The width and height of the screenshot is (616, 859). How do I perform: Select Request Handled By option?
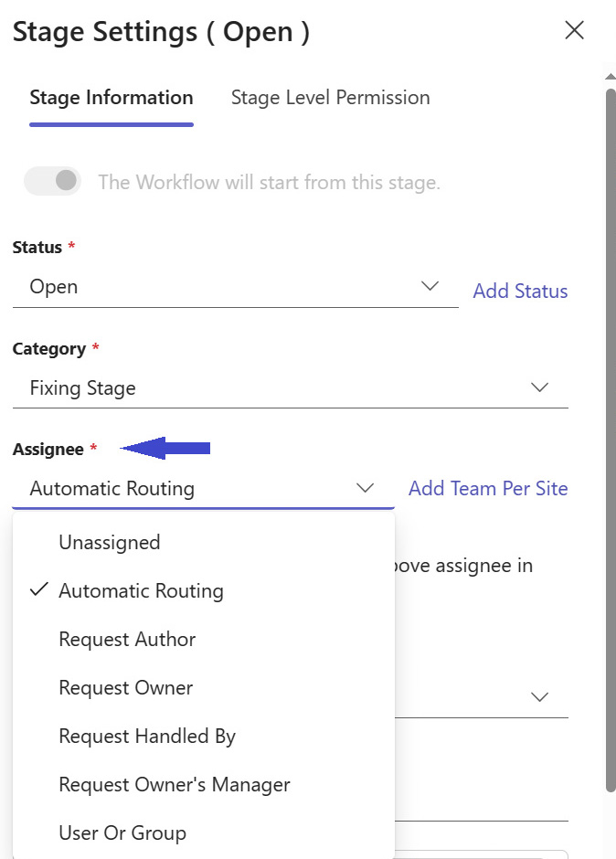tap(204, 737)
